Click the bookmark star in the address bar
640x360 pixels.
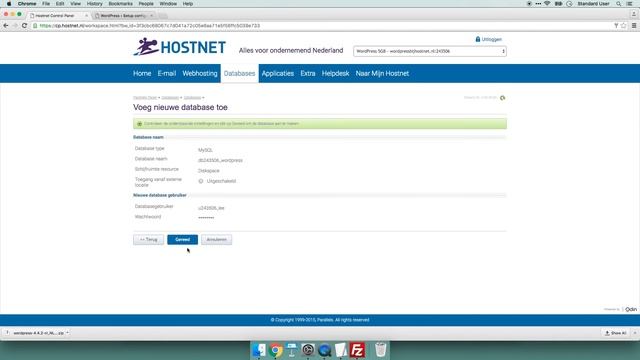624,26
